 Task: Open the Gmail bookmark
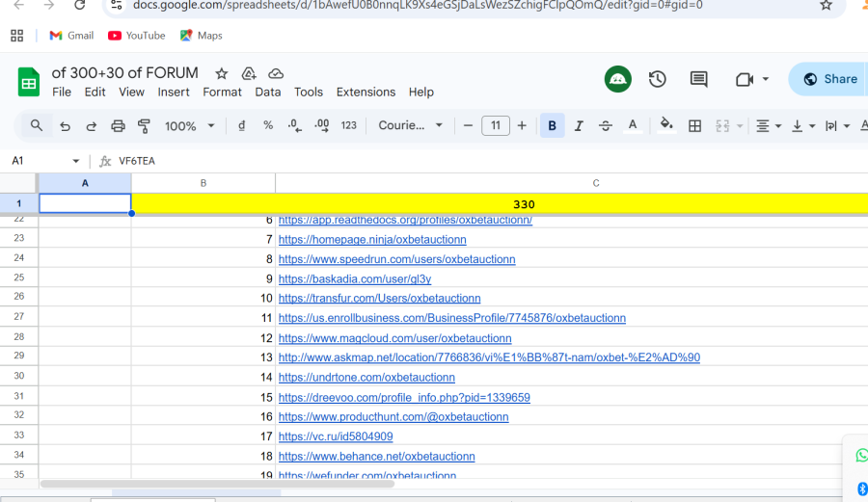coord(71,36)
